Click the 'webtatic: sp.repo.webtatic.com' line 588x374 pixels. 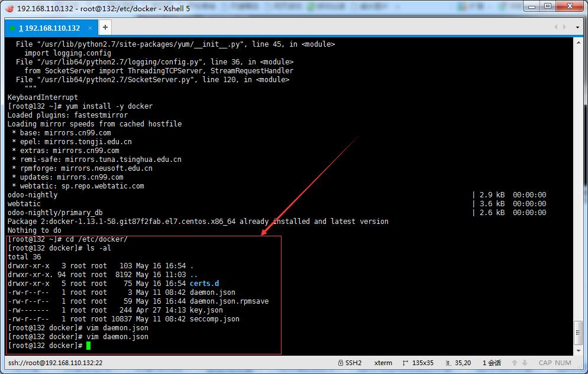(78, 186)
